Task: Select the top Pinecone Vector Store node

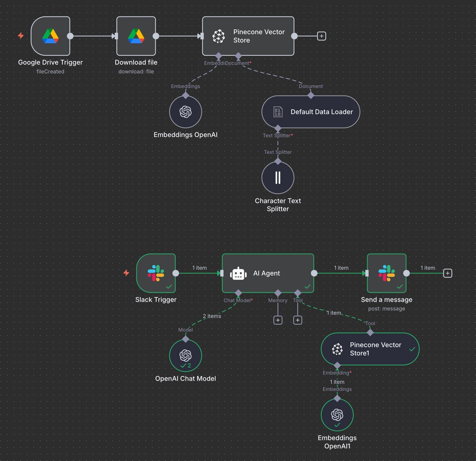Action: pos(248,36)
